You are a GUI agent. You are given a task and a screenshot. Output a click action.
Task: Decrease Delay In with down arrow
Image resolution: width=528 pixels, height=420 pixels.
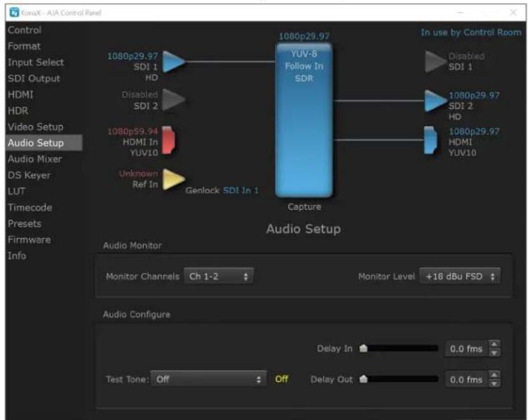coord(494,353)
